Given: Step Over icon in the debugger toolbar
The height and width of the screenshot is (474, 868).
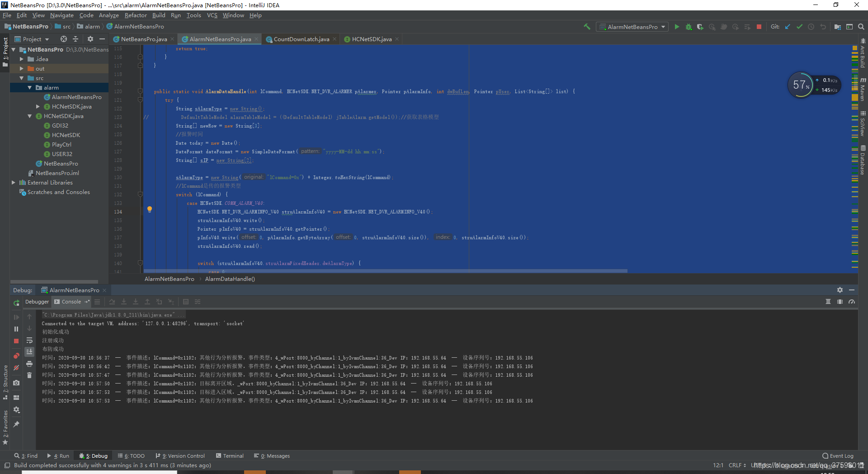Looking at the screenshot, I should [x=112, y=302].
